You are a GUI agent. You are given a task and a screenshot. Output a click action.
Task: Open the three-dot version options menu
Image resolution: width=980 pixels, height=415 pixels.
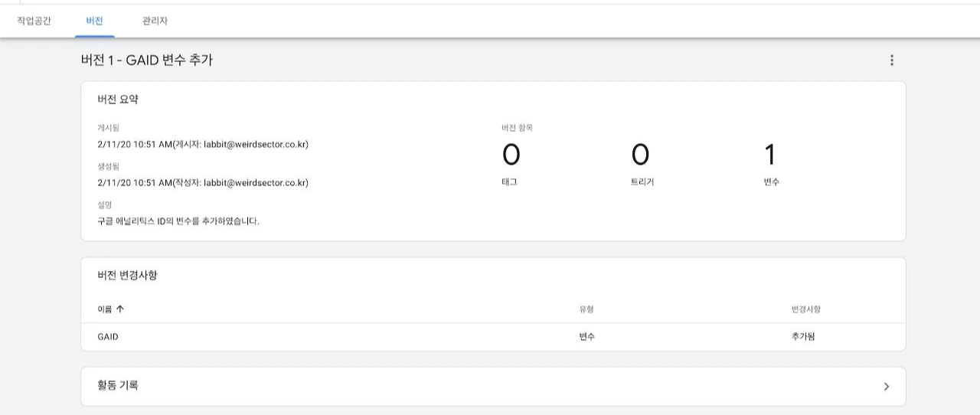coord(891,60)
